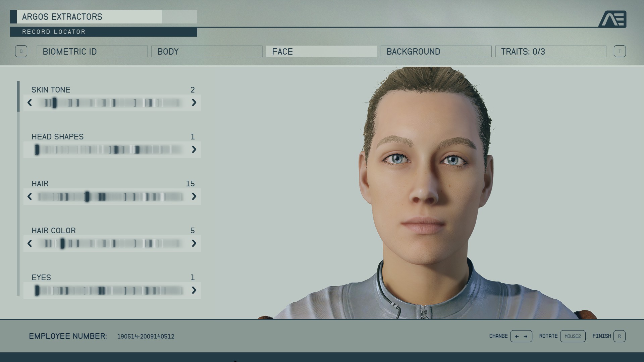
Task: Advance to the next Eyes preset
Action: 195,291
